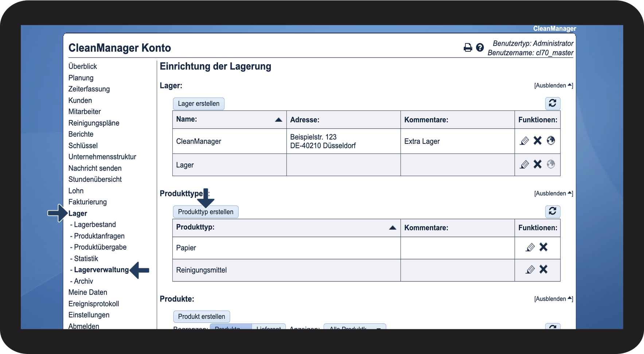Hide the Produkttypen section

553,194
